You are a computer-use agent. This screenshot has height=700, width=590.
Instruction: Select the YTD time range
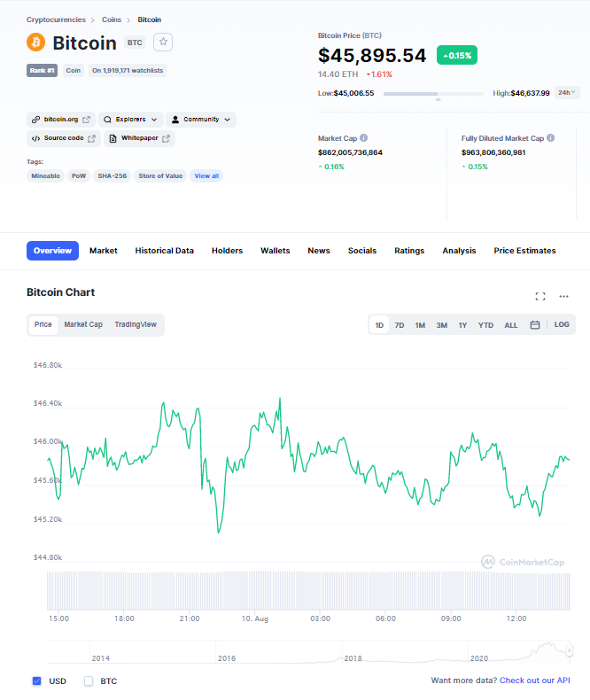pyautogui.click(x=486, y=325)
